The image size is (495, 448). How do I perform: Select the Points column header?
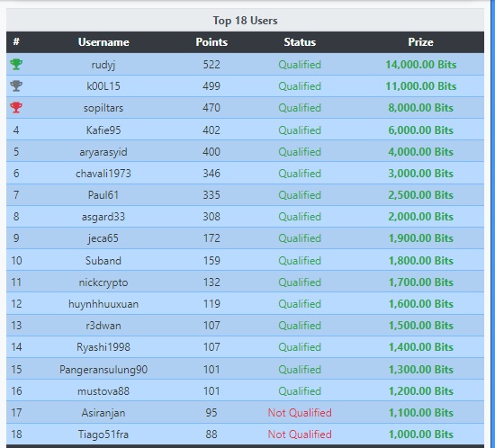click(x=211, y=42)
